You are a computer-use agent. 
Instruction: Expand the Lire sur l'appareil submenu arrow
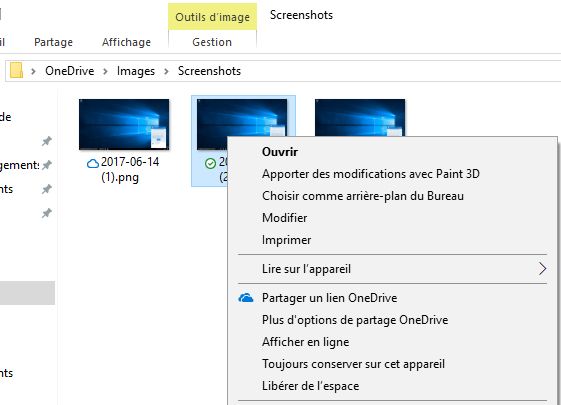click(x=542, y=269)
